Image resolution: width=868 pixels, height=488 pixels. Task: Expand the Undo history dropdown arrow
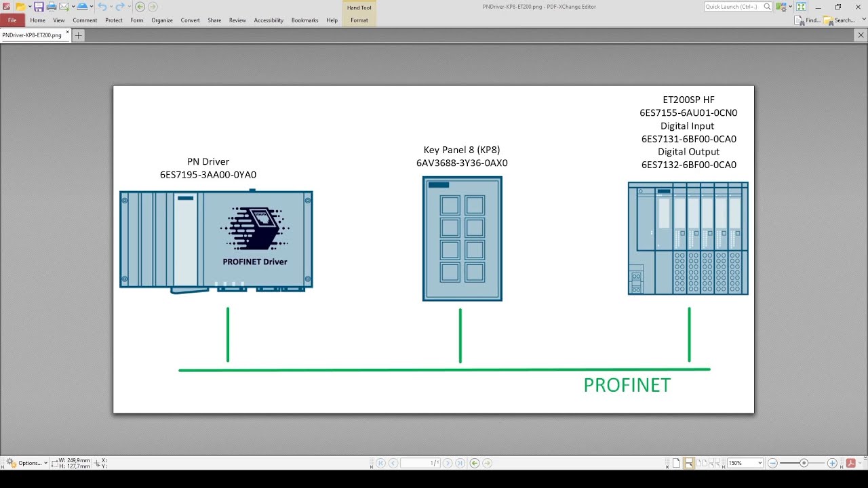tap(111, 7)
